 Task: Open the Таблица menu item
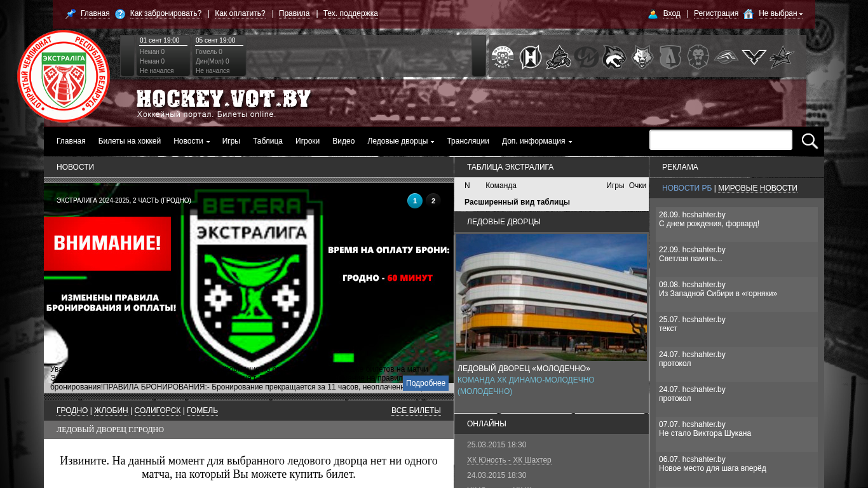tap(268, 141)
